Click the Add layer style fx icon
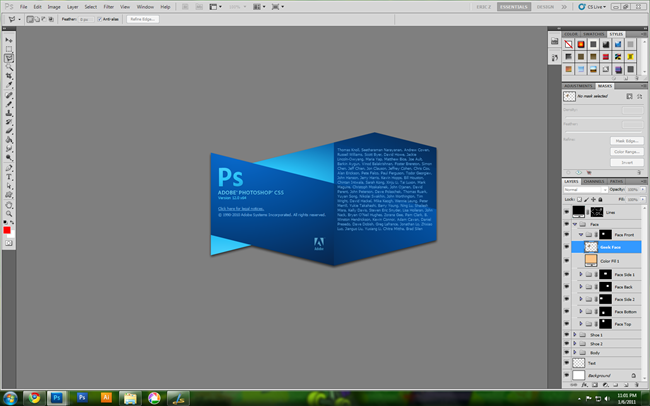The image size is (650, 406). 585,385
